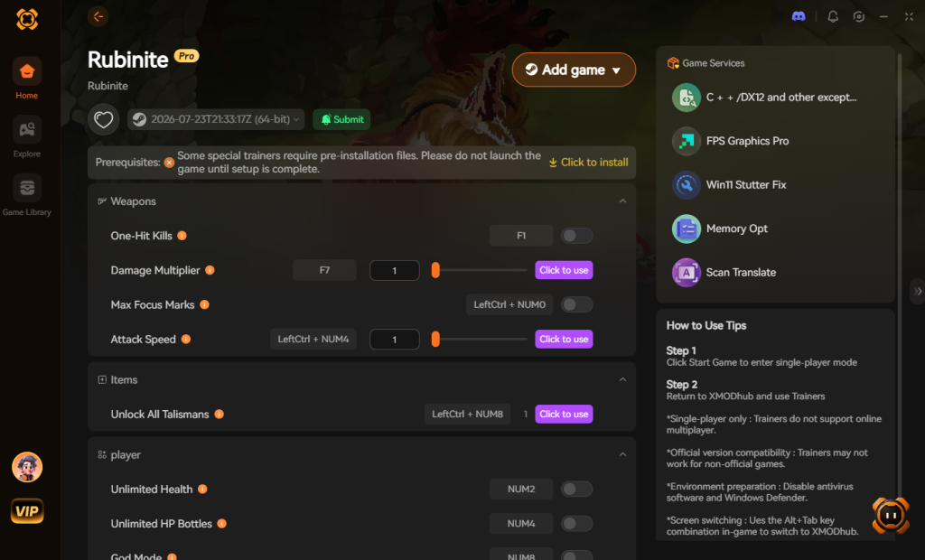Image resolution: width=925 pixels, height=560 pixels.
Task: Open Scan Translate service
Action: (724, 272)
